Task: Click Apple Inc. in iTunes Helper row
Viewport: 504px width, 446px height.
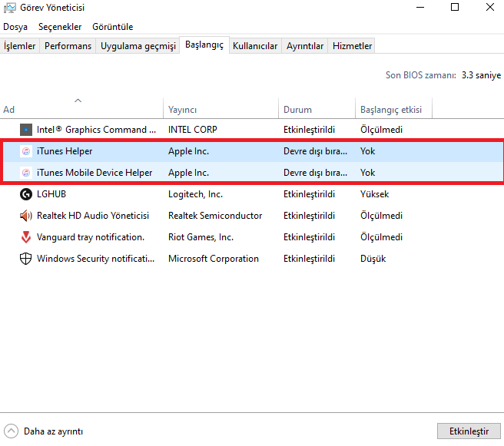Action: [x=188, y=151]
